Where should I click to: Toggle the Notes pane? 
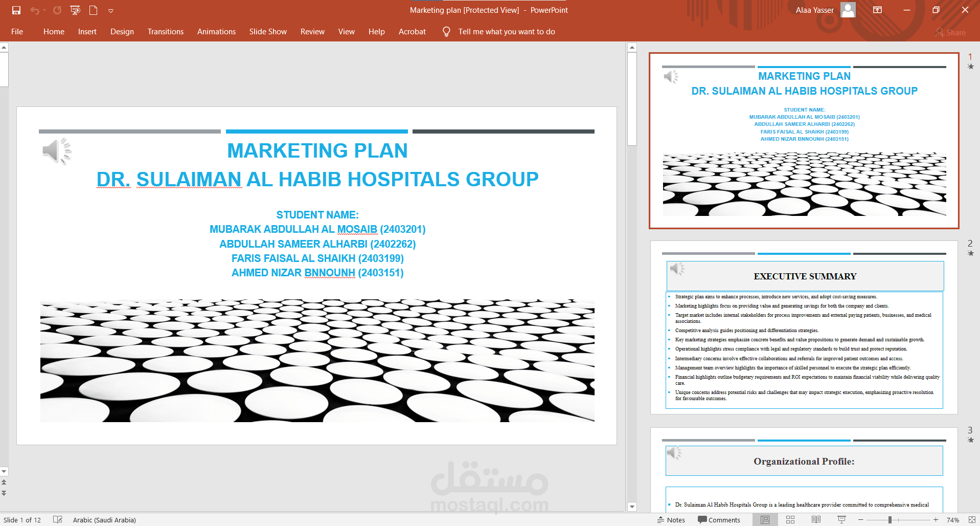point(671,520)
